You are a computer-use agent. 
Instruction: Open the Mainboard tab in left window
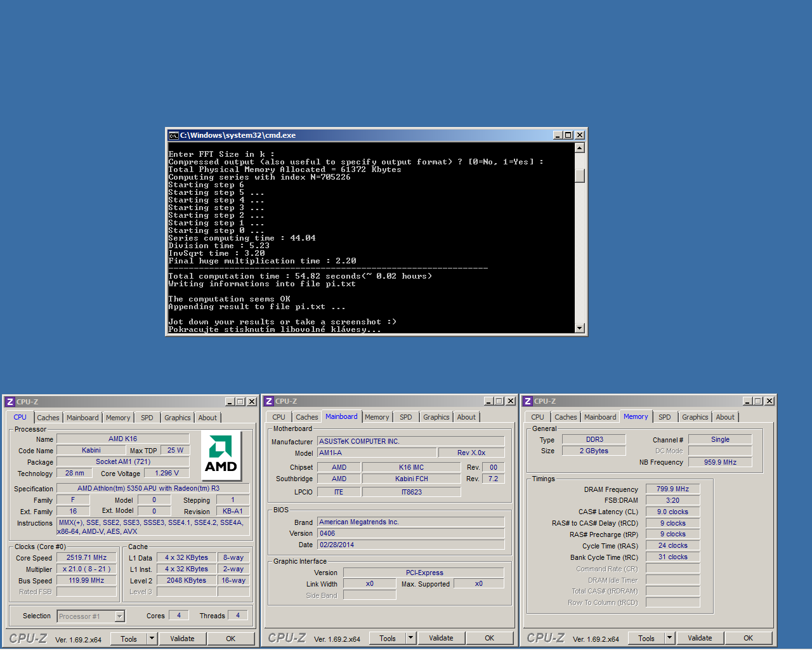pos(82,418)
